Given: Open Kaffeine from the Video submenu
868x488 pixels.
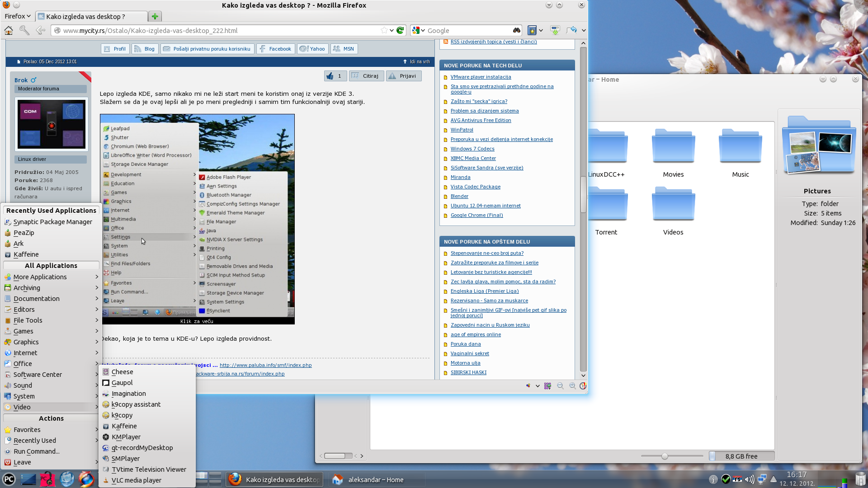Looking at the screenshot, I should (x=124, y=426).
